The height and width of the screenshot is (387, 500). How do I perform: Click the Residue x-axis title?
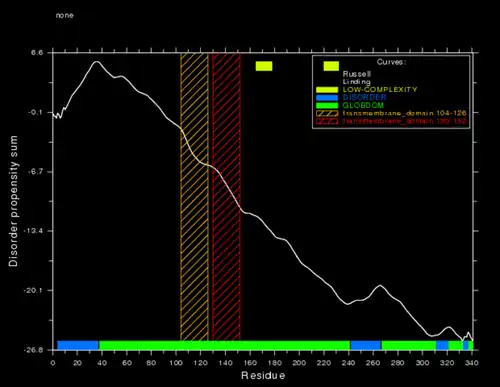[263, 376]
